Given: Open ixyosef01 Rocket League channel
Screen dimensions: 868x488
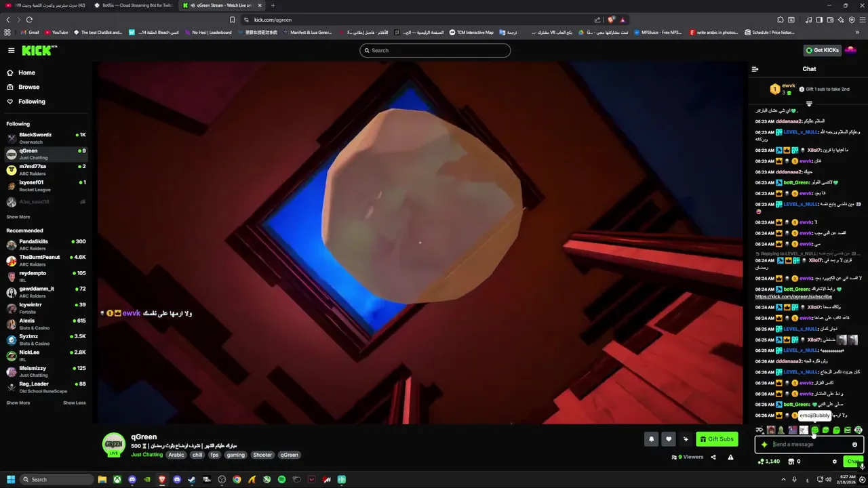Looking at the screenshot, I should click(46, 185).
